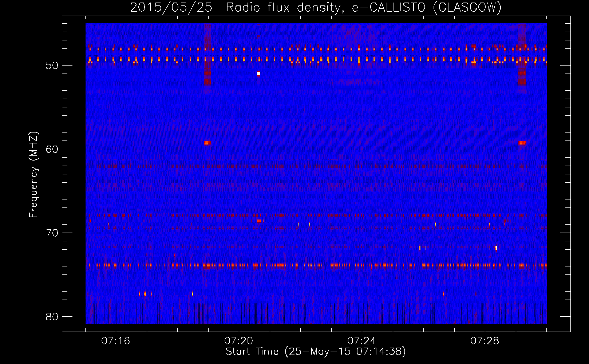Click the 07:16 time tick label
589x364 pixels.
pyautogui.click(x=116, y=341)
